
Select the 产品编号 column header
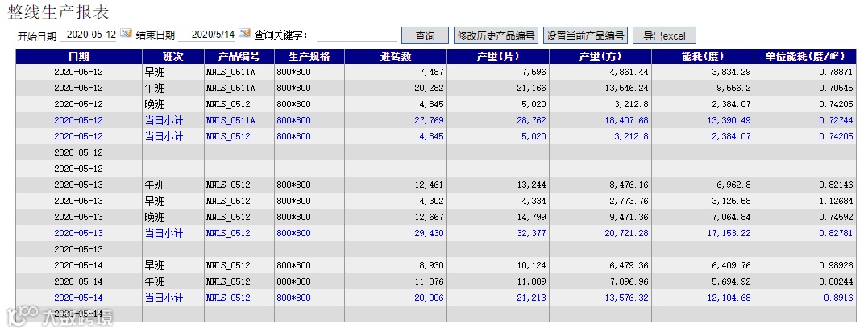tap(239, 56)
